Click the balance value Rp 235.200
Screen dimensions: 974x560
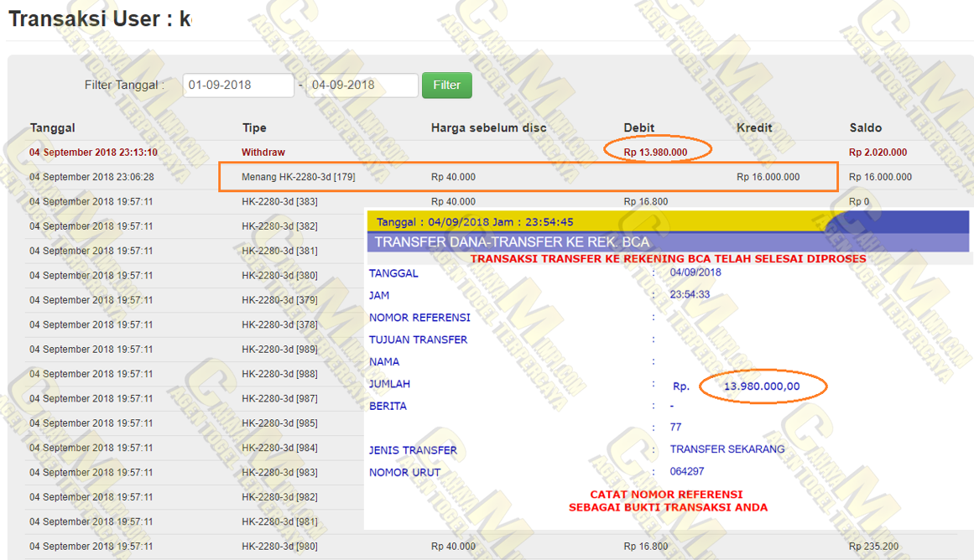[873, 547]
